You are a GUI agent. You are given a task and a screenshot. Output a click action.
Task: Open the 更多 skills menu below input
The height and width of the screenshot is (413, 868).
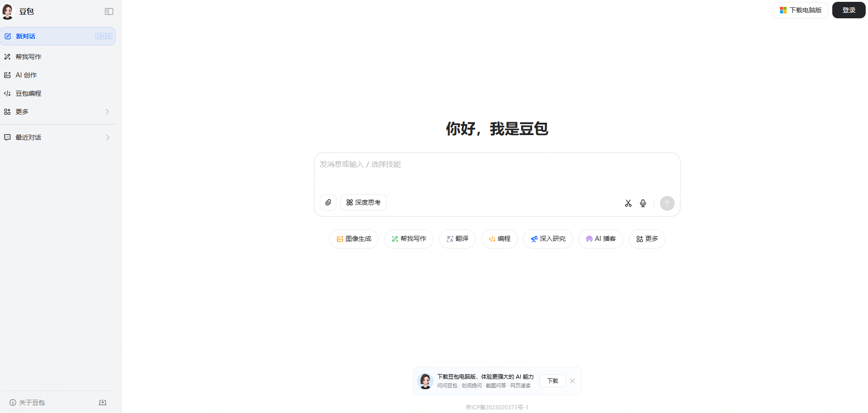coord(647,239)
